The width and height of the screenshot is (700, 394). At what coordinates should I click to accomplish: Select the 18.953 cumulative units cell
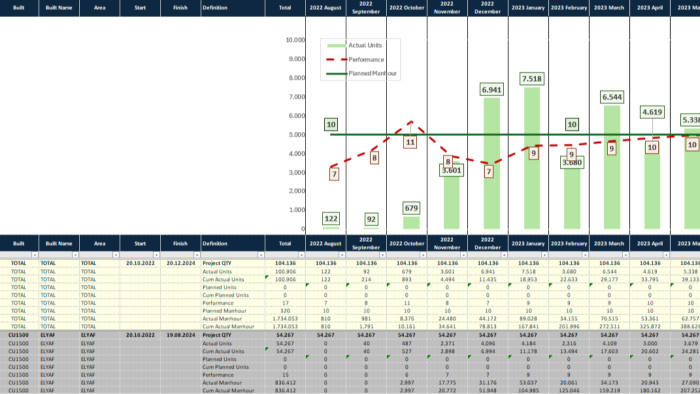click(528, 279)
